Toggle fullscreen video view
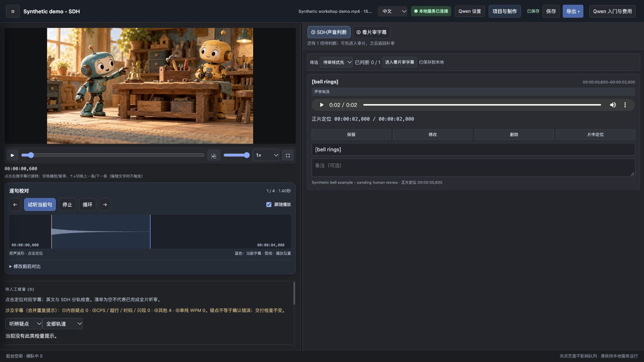The height and width of the screenshot is (362, 644). (x=288, y=155)
